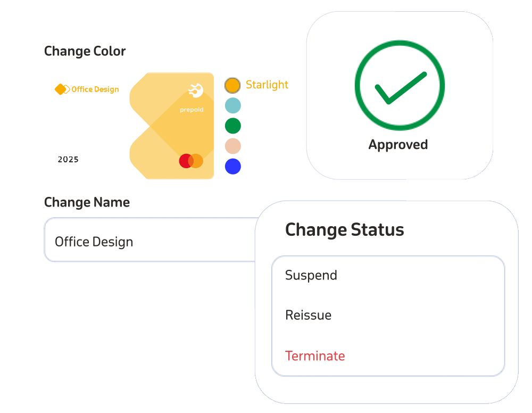Click the orange diamond Office Design logo
Image resolution: width=532 pixels, height=413 pixels.
pos(62,89)
